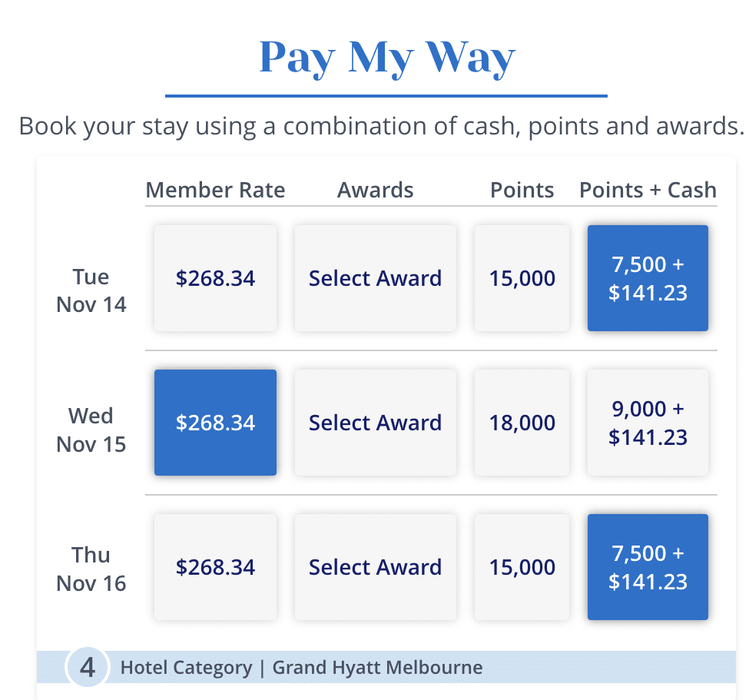Choose 18,000 points for Wed Nov 15
The height and width of the screenshot is (700, 749).
(522, 423)
